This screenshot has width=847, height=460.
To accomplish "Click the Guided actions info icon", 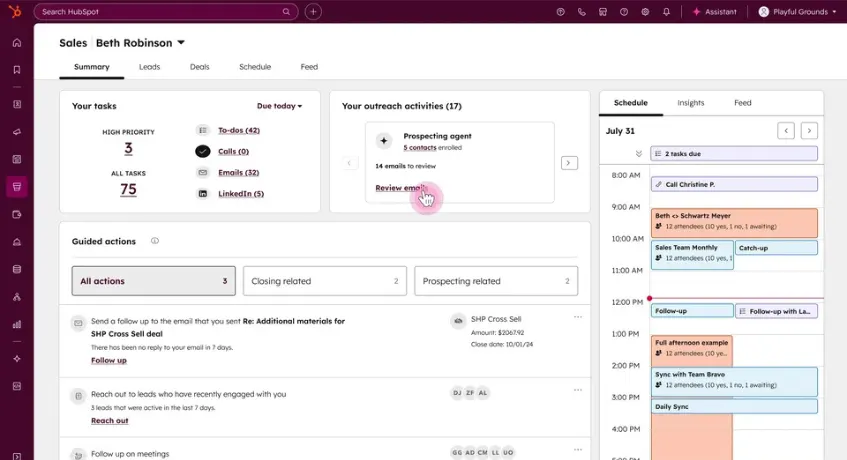I will coord(155,241).
